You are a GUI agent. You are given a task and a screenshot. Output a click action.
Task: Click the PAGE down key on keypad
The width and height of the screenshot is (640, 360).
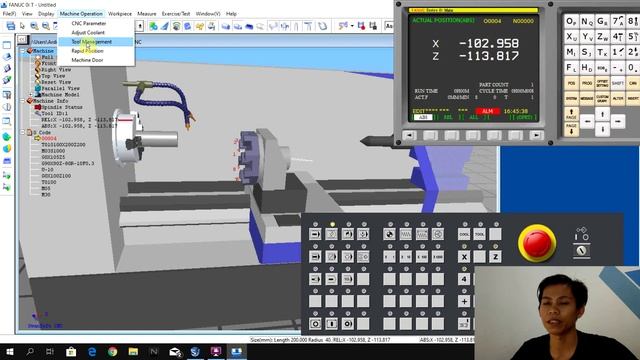coord(571,129)
